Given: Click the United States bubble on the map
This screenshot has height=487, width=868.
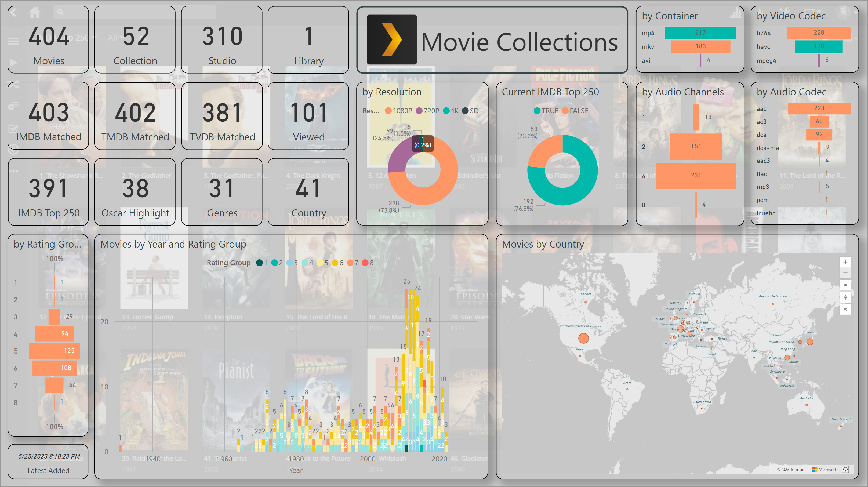Looking at the screenshot, I should [583, 338].
